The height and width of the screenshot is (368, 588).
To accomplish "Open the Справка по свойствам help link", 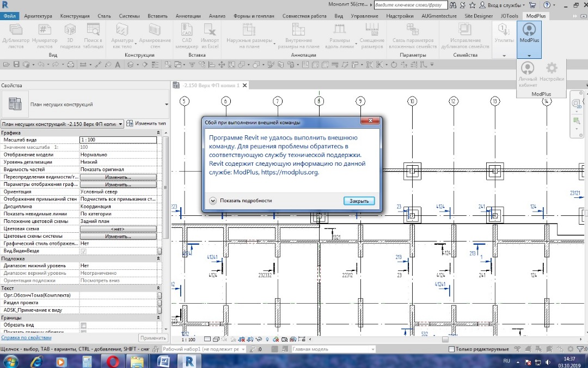I will pos(26,337).
